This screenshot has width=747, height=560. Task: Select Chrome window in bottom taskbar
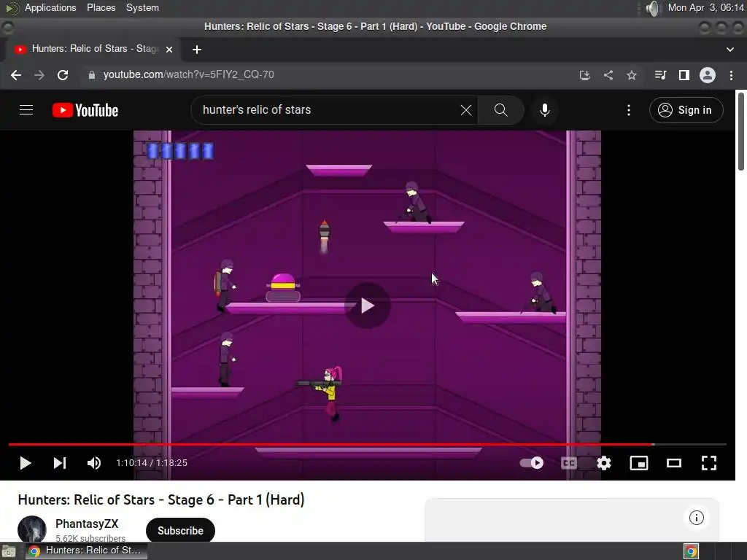(86, 551)
